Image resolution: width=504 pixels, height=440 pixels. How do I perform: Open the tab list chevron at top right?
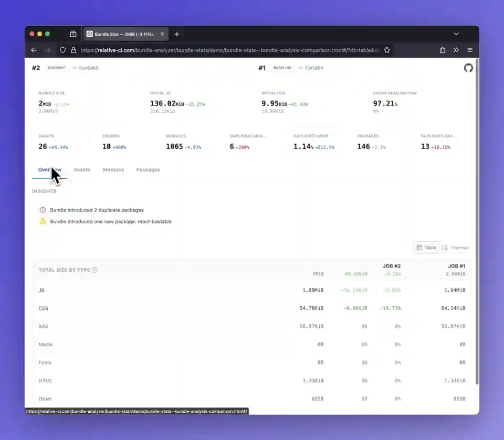point(456,34)
